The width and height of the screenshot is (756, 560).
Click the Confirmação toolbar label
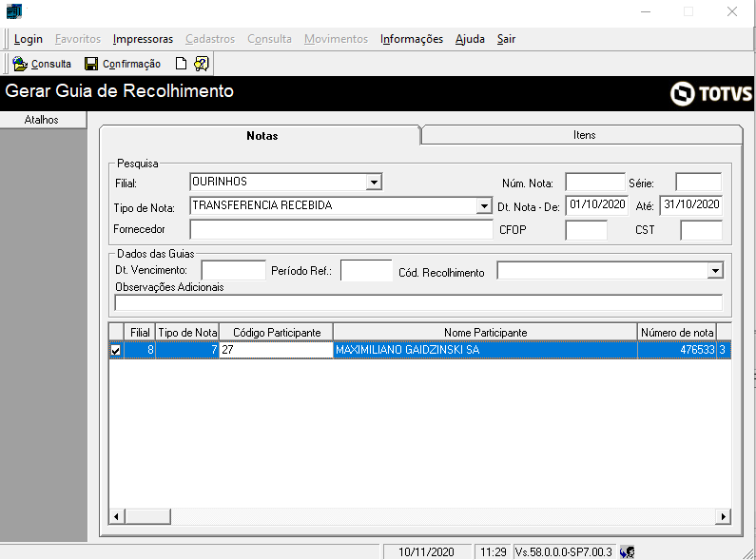pyautogui.click(x=131, y=64)
